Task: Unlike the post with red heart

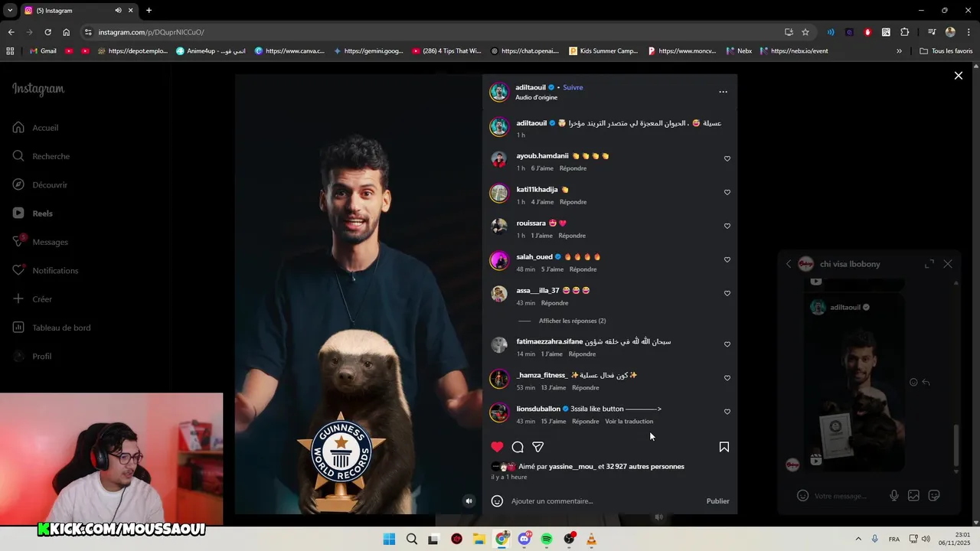Action: tap(497, 447)
